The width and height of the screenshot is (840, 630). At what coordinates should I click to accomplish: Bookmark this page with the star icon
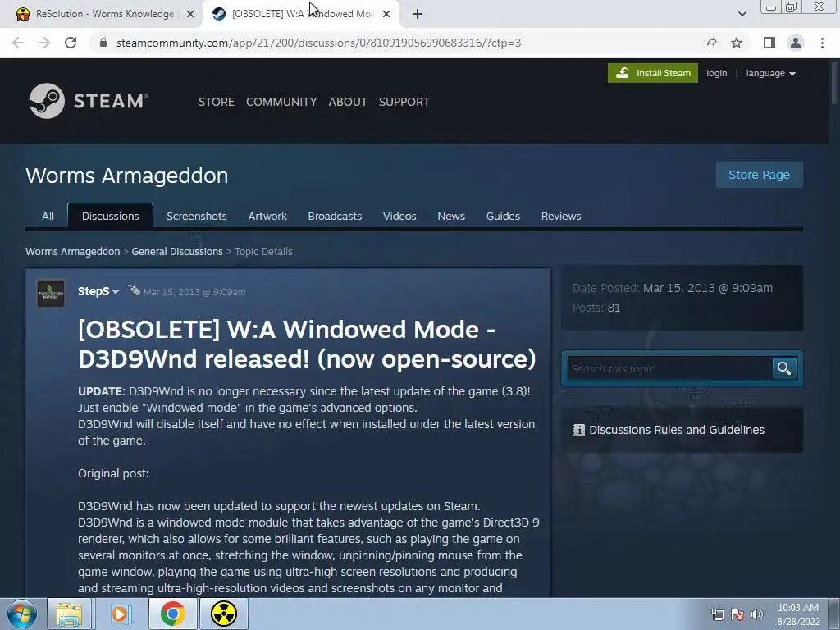pos(737,43)
